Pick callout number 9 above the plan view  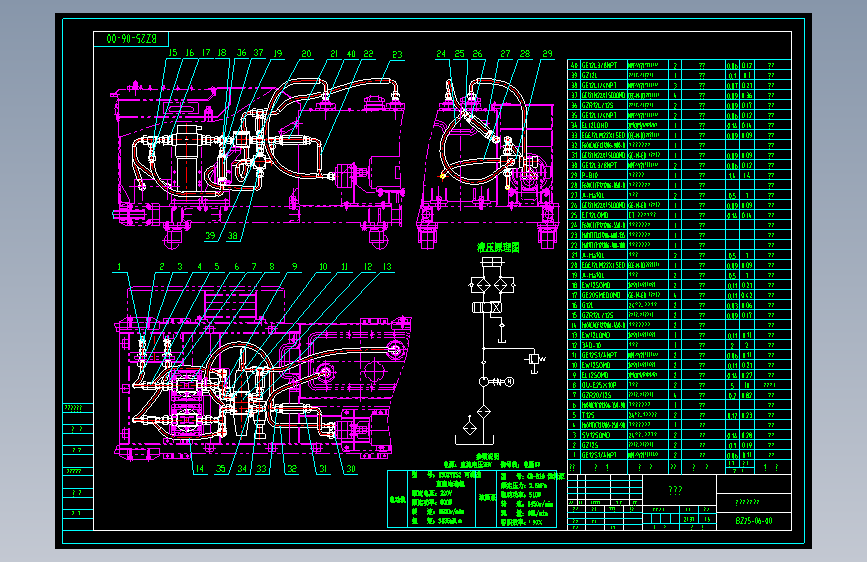pos(295,267)
